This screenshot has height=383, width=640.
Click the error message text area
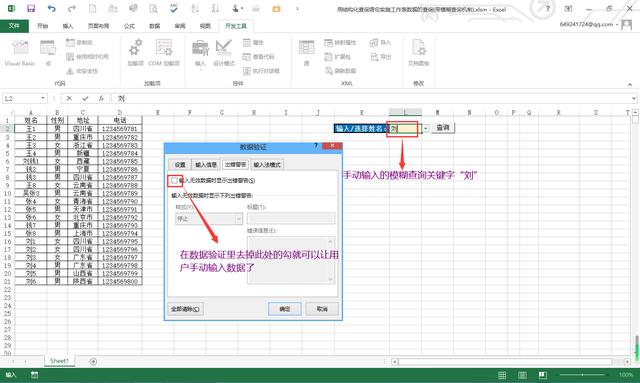(291, 260)
